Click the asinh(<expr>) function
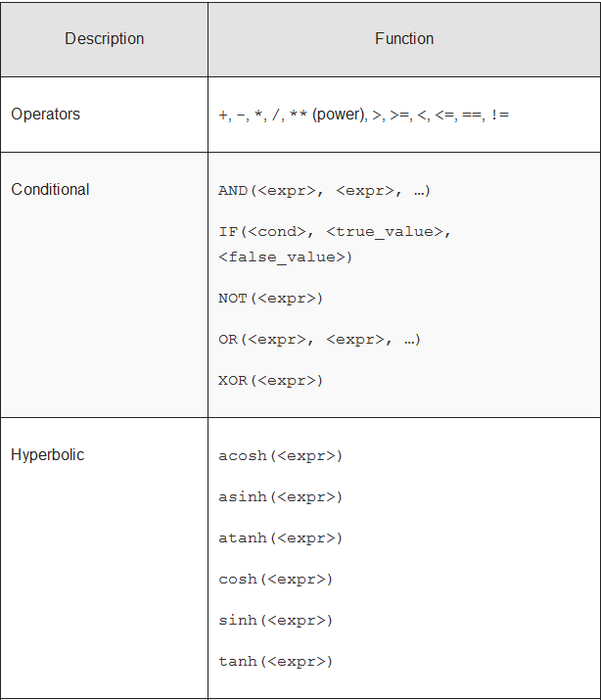Viewport: 601px width, 700px height. coord(280,497)
